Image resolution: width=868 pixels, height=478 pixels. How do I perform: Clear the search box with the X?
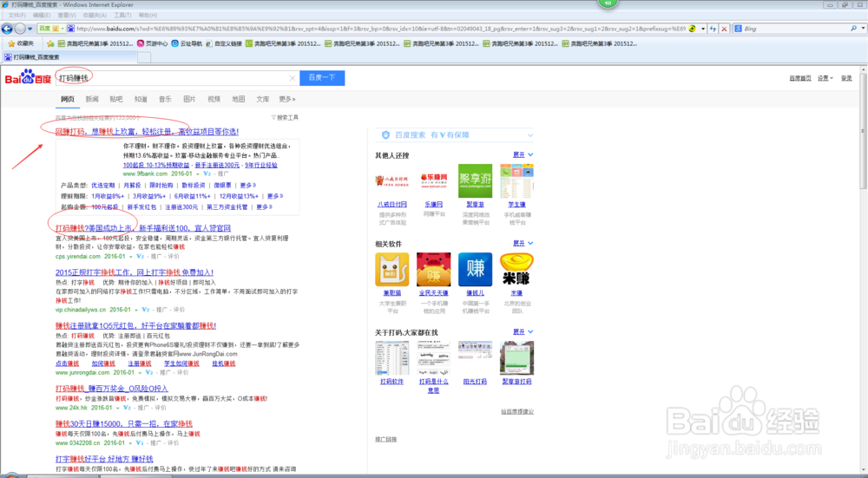(x=293, y=78)
